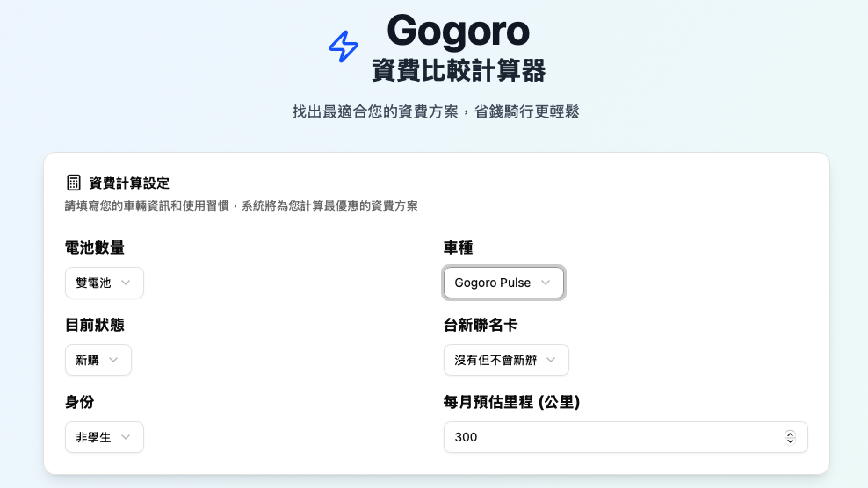Click the 資費計算設定 section title
The width and height of the screenshot is (868, 488).
click(x=129, y=183)
